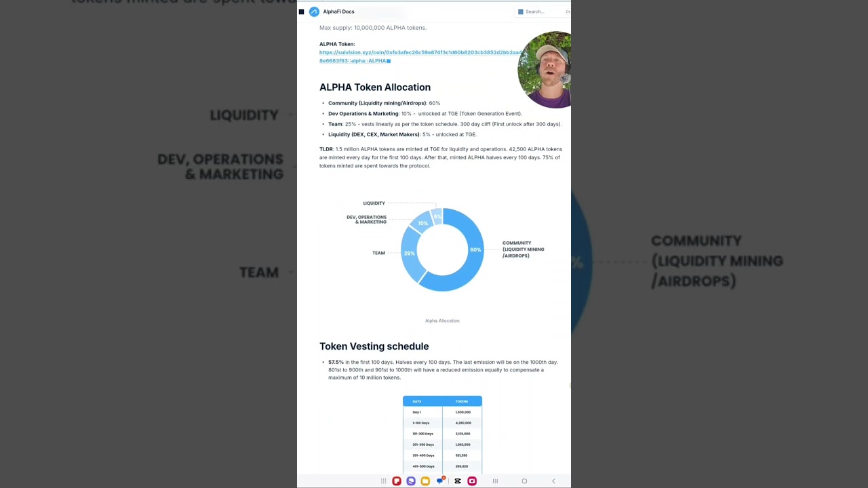Viewport: 868px width, 488px height.
Task: Click the '57.5%' bold vesting text
Action: coord(336,362)
